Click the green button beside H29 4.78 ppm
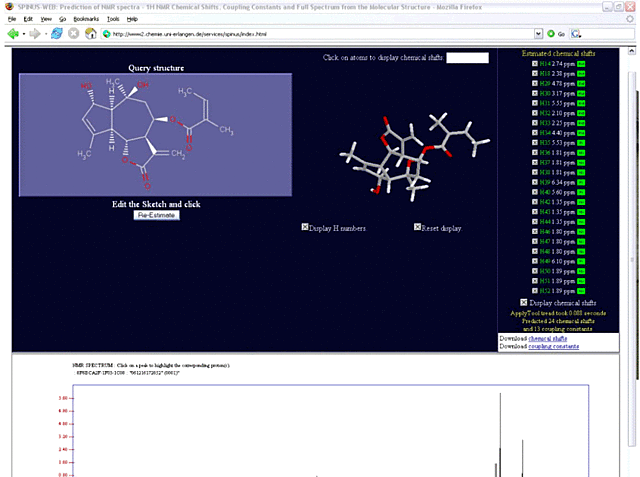 click(x=581, y=83)
